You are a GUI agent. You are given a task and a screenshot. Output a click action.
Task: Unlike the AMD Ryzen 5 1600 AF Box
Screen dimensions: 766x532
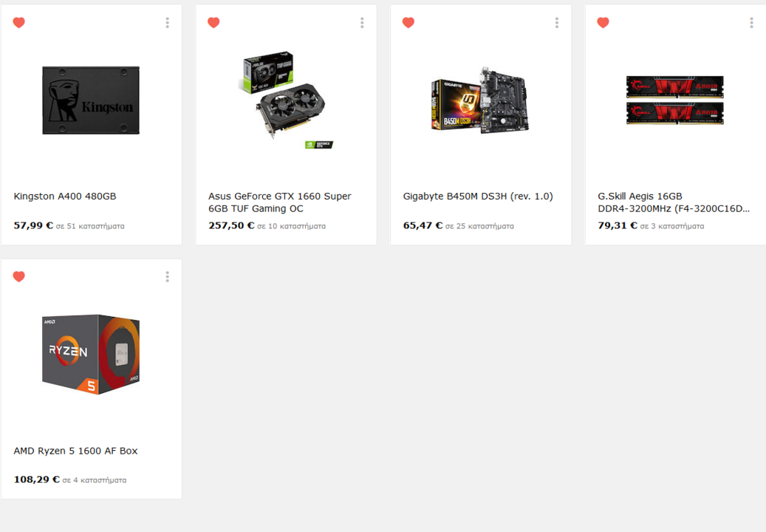click(18, 276)
